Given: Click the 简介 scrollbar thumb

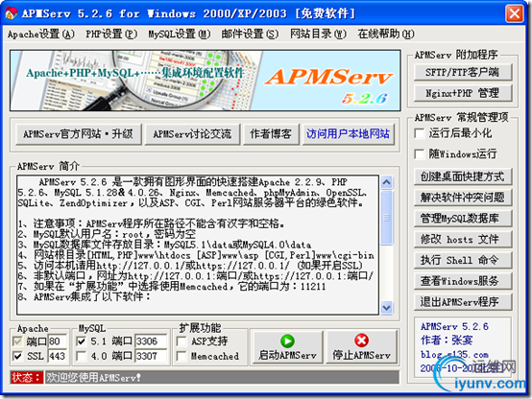Looking at the screenshot, I should tap(386, 218).
